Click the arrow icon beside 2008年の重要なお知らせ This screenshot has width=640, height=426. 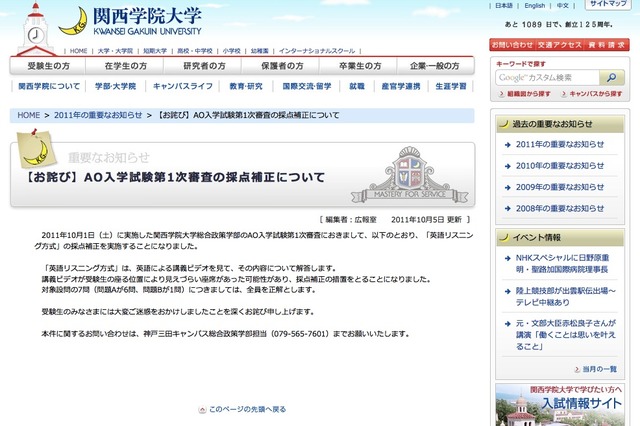[508, 209]
